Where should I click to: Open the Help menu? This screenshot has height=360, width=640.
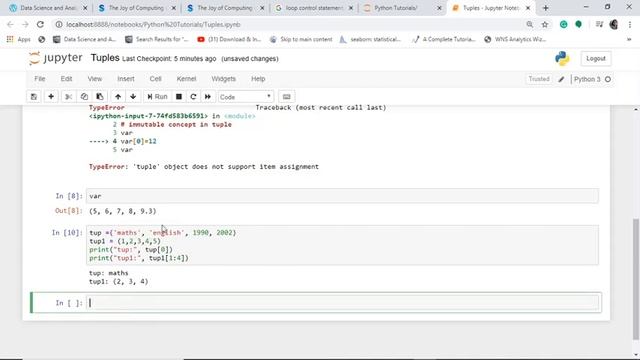pos(258,79)
